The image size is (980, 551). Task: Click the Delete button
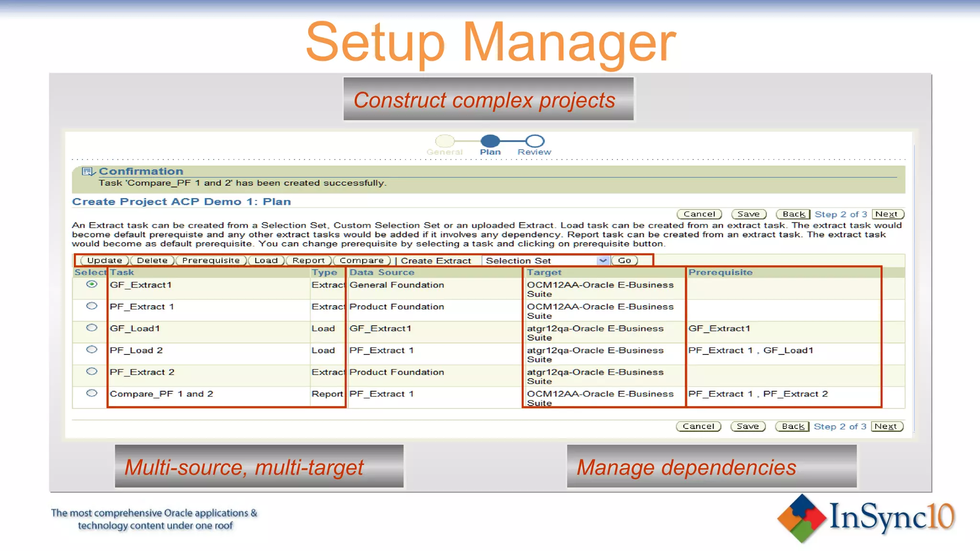click(x=152, y=261)
